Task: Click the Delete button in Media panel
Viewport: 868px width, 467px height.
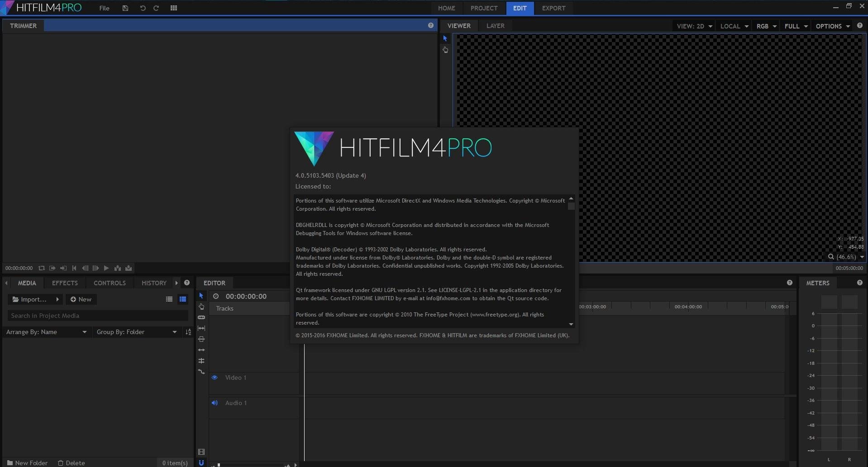Action: point(72,463)
